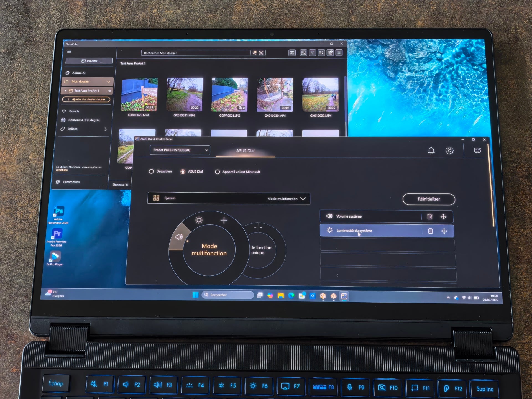The width and height of the screenshot is (532, 399).
Task: Click the stacked-photos icon in StoryCube toolbar
Action: pos(330,53)
